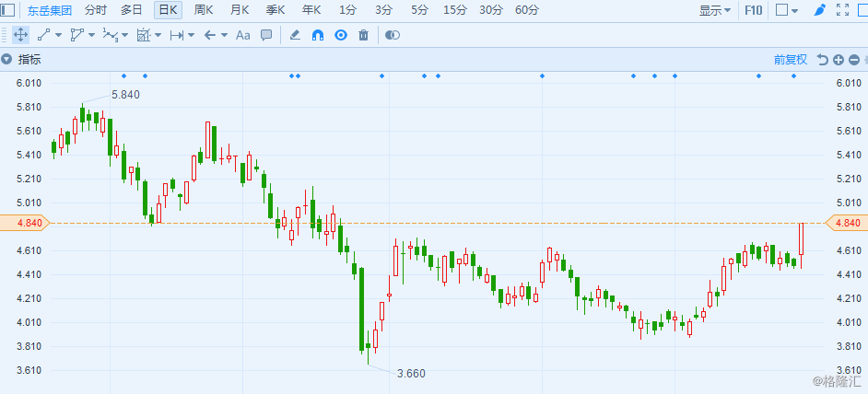Delete drawings with the trash icon

click(x=364, y=35)
